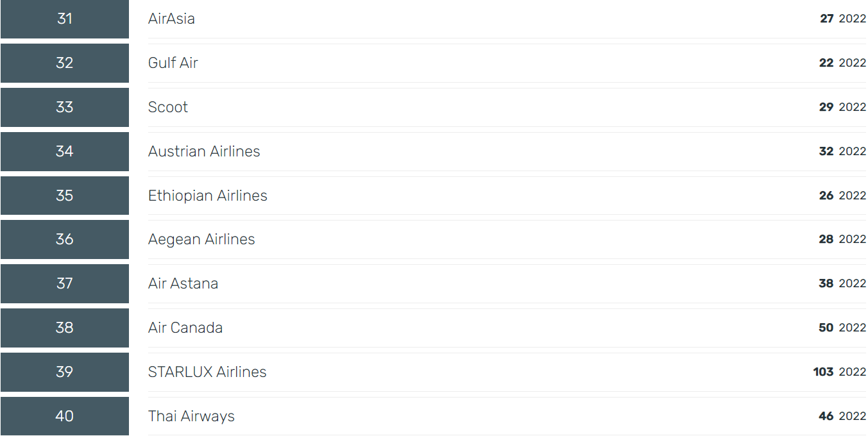Select the rank 36 badge

pyautogui.click(x=65, y=239)
